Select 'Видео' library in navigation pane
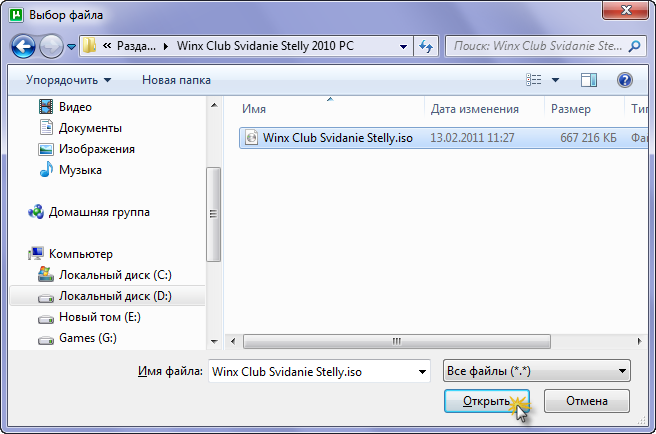Screen dimensions: 656x434 (75, 107)
